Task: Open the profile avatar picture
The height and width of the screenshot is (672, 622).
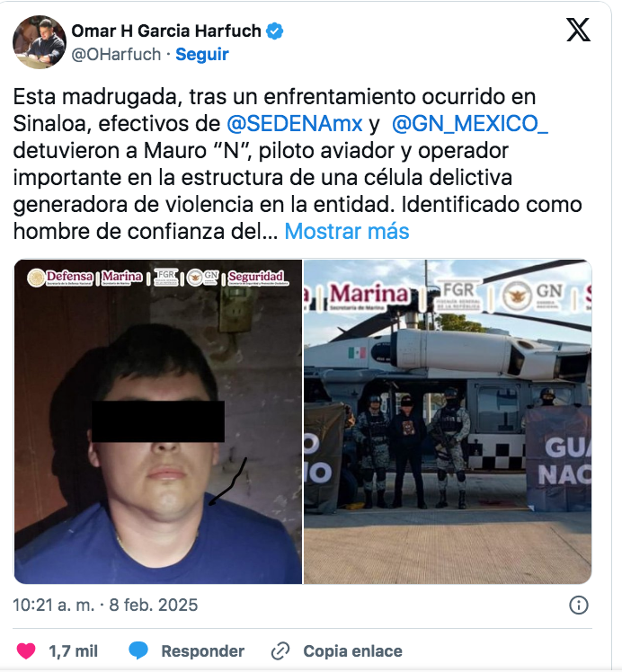Action: (x=40, y=42)
